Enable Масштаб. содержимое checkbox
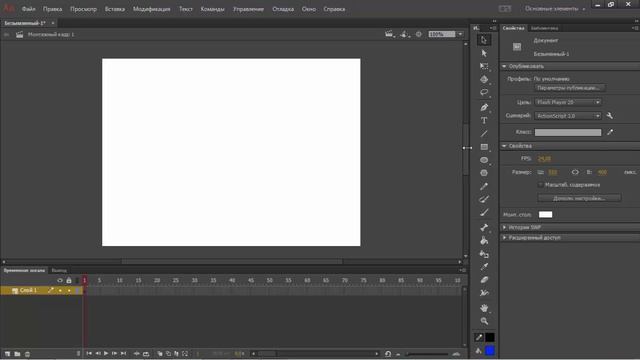 pyautogui.click(x=540, y=185)
